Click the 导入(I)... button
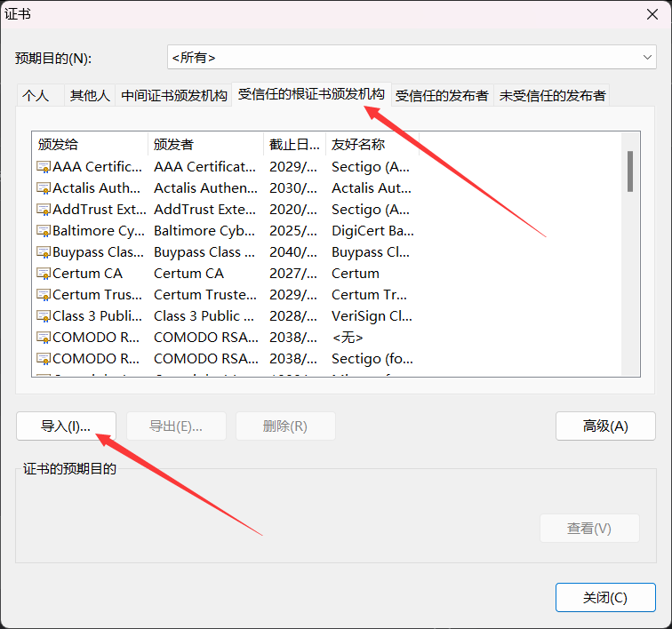The height and width of the screenshot is (629, 672). tap(66, 426)
